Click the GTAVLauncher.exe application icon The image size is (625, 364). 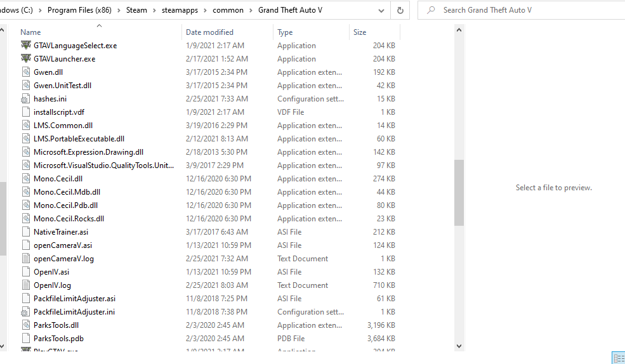(x=26, y=58)
